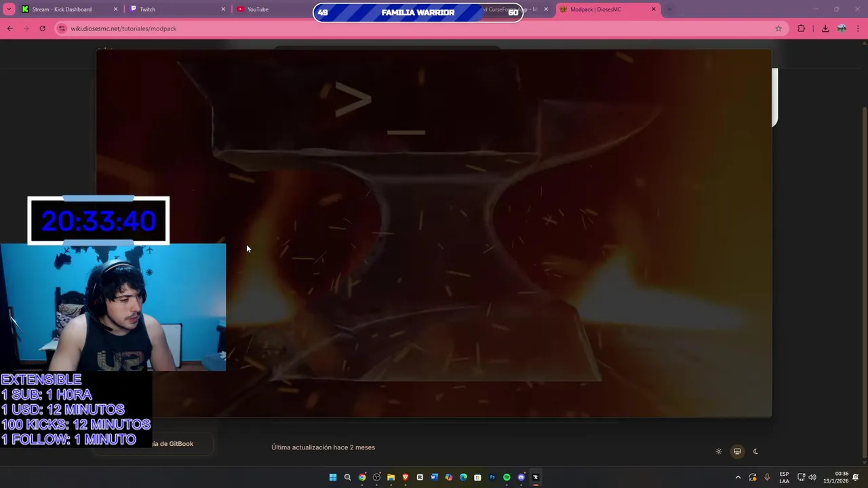This screenshot has height=488, width=868.
Task: Open site information icon in address bar
Action: pos(62,28)
